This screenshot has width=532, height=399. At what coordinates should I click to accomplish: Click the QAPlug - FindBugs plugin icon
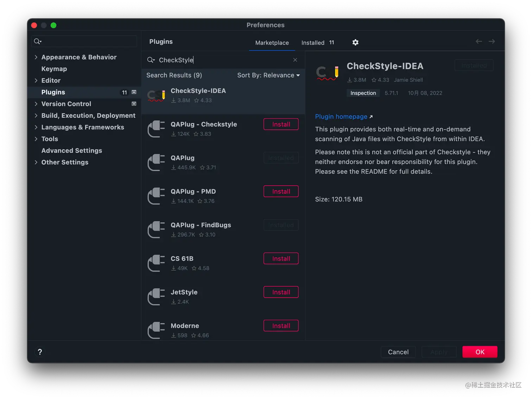pos(156,230)
